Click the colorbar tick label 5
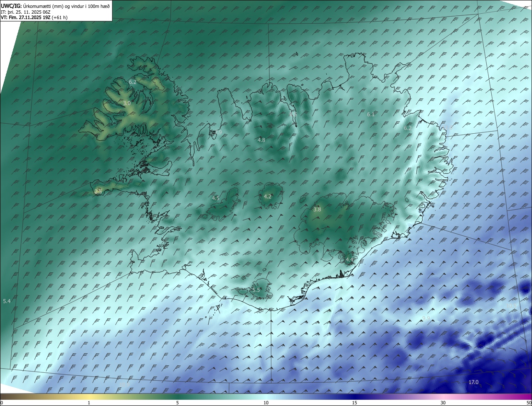This screenshot has height=406, width=532. click(177, 403)
